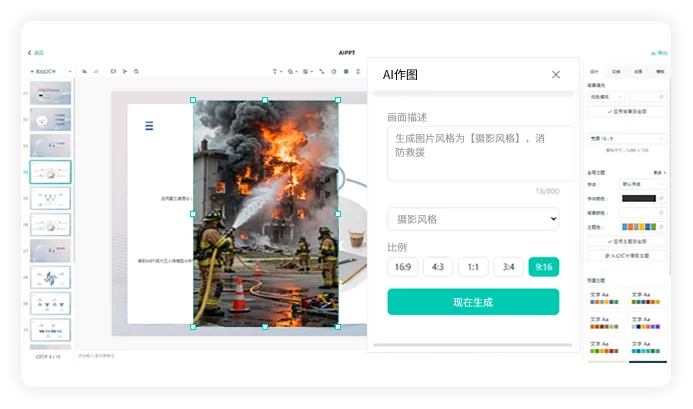Expand the add slide dropdown arrow

70,71
